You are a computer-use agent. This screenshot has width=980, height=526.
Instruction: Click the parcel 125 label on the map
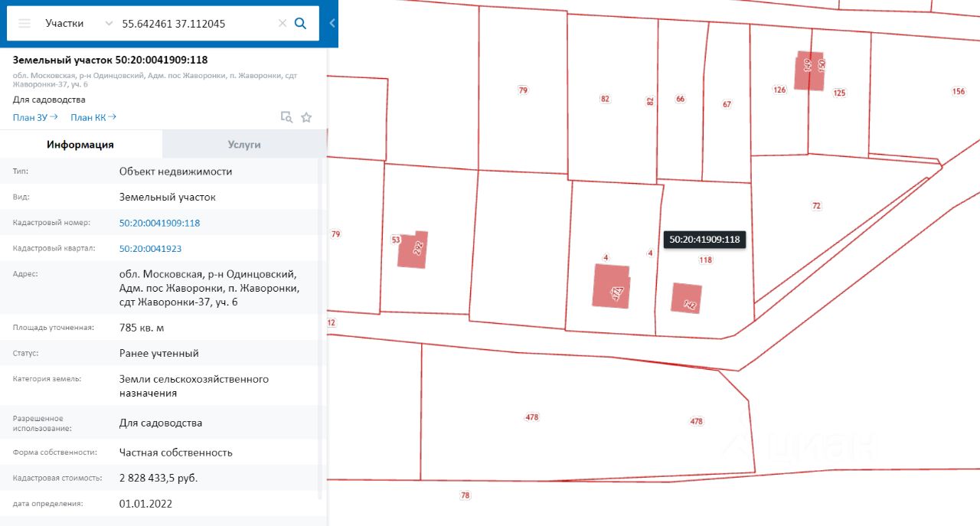pyautogui.click(x=839, y=93)
